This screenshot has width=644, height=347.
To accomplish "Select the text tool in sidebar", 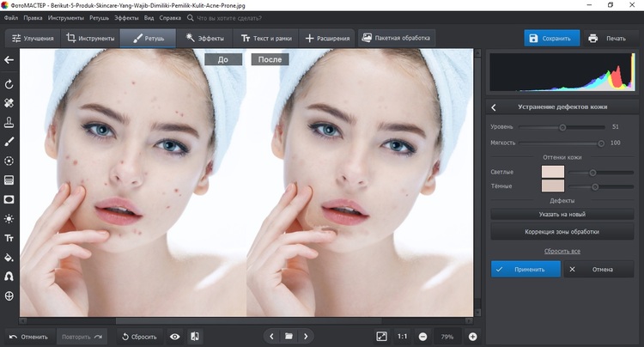I will pos(9,238).
